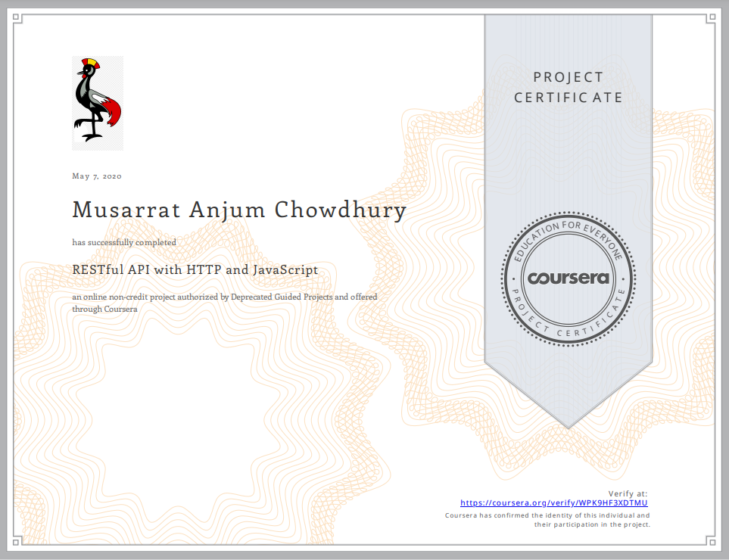Click the PROJECT CERTIFICATE ribbon heading

click(x=568, y=87)
